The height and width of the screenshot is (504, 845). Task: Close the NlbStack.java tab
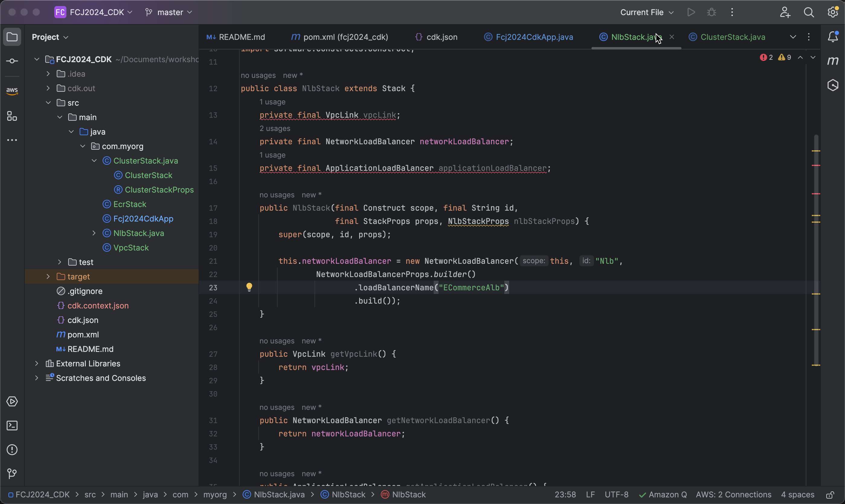point(672,37)
